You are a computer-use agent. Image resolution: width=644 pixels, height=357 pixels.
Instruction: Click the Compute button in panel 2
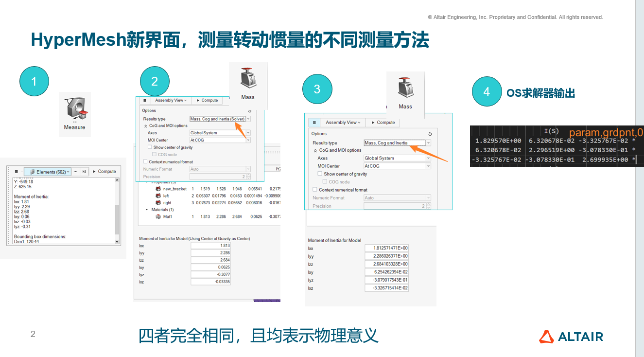207,100
